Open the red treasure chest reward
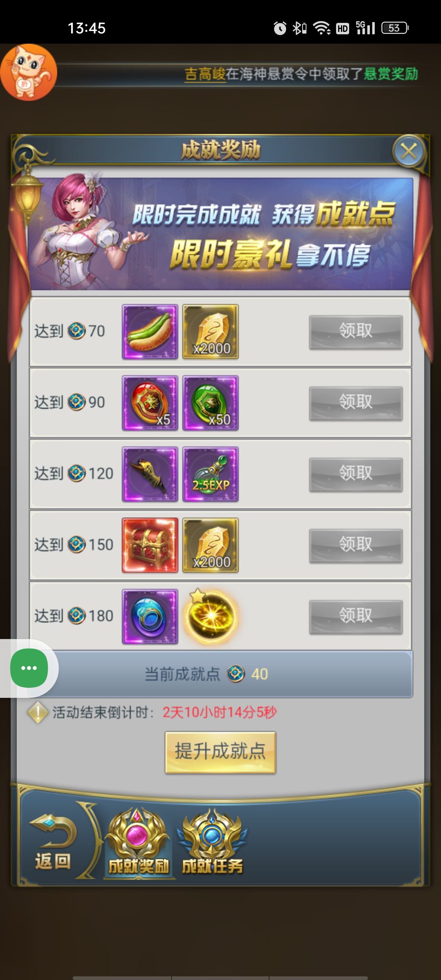The image size is (441, 980). click(150, 545)
